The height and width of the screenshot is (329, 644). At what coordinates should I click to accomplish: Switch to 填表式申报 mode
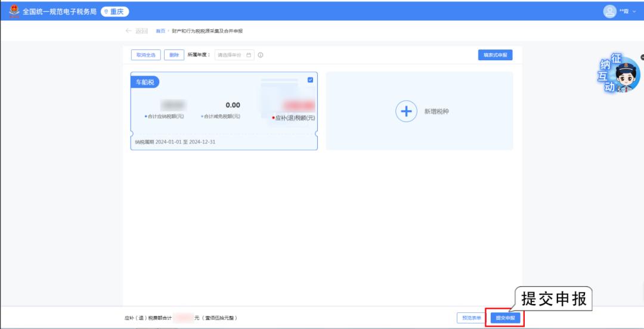pyautogui.click(x=495, y=55)
